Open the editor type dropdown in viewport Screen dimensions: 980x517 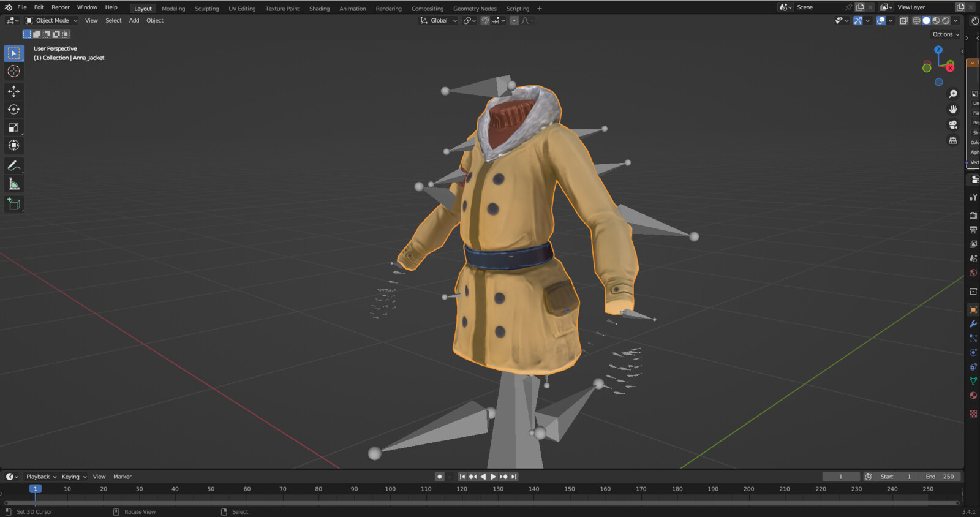12,21
